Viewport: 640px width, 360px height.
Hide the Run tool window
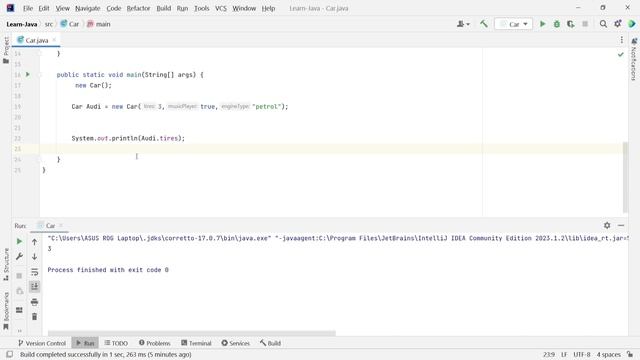coord(621,225)
